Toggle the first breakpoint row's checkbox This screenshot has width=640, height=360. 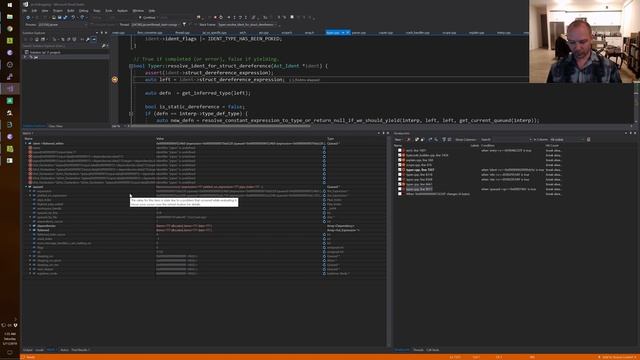point(400,150)
